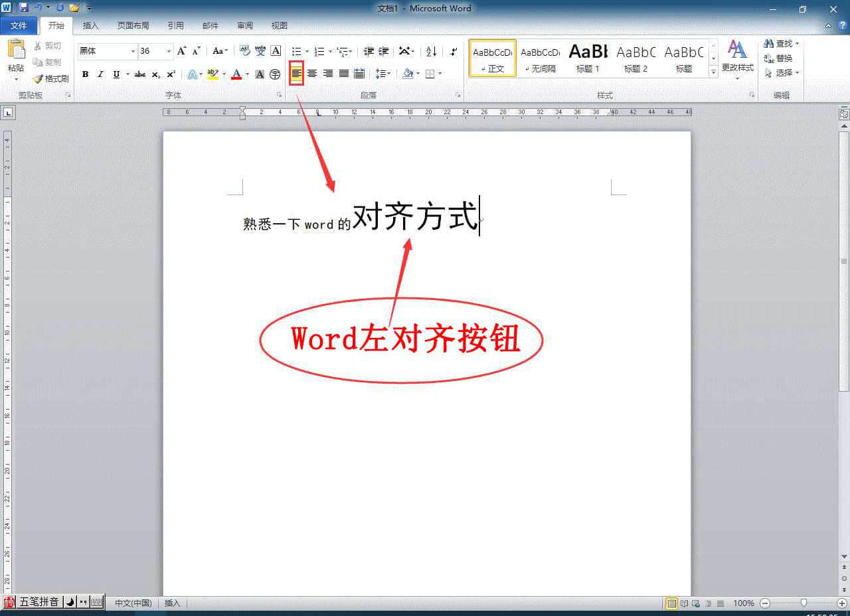Image resolution: width=850 pixels, height=616 pixels.
Task: Click the superscript x² icon
Action: pos(171,74)
